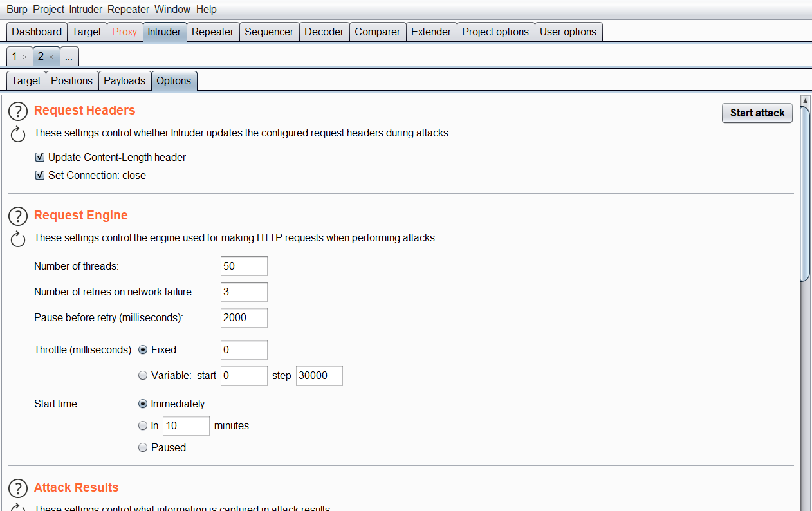Click the scrollbar up arrow
Image resolution: width=812 pixels, height=511 pixels.
(805, 100)
